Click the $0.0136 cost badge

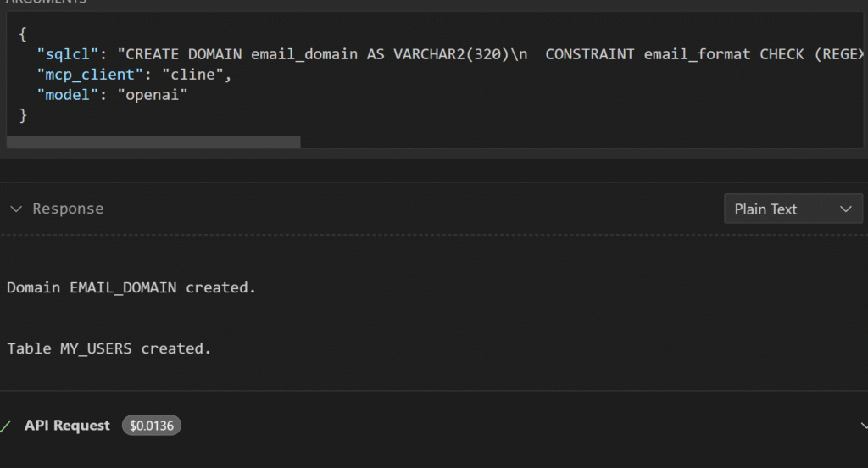pos(152,426)
